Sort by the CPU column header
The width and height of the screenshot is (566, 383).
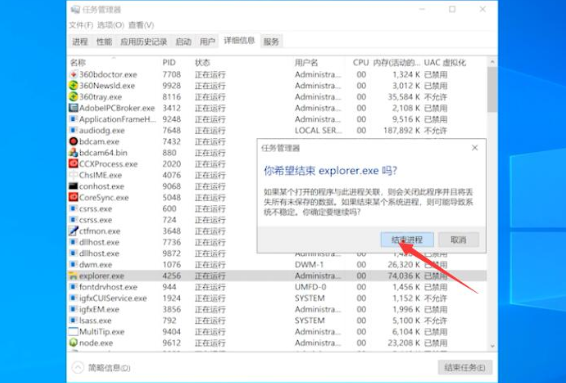tap(360, 62)
